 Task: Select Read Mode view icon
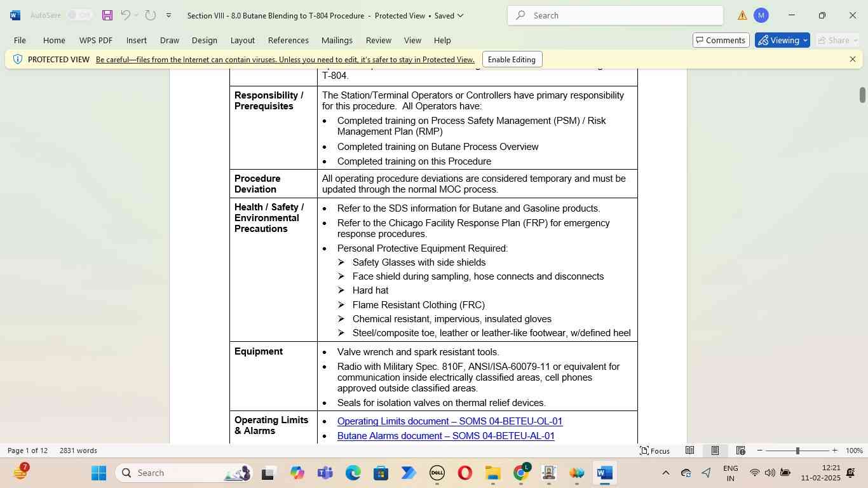tap(689, 451)
